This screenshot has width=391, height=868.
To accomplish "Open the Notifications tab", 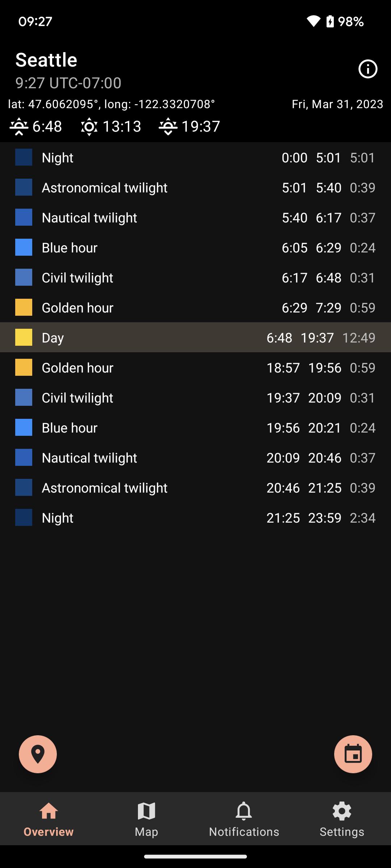I will [x=244, y=819].
